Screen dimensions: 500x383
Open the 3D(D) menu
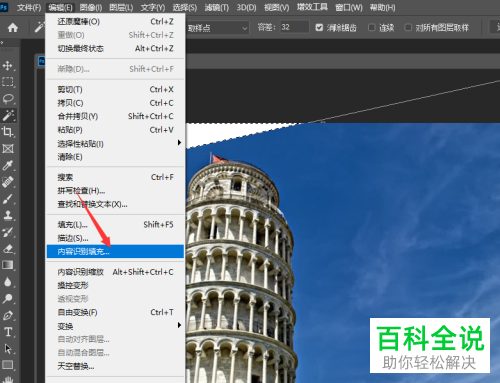click(x=246, y=7)
